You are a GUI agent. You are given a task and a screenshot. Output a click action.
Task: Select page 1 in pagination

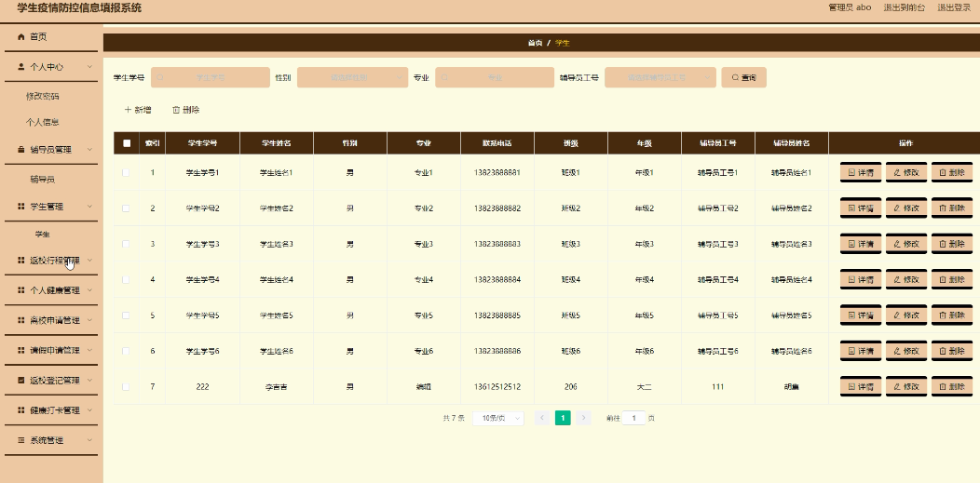(563, 418)
